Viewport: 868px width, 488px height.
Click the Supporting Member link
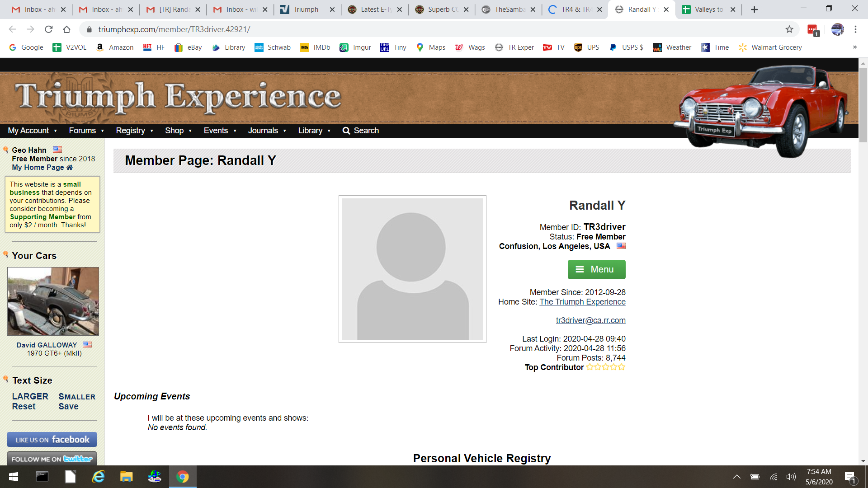[x=42, y=217]
